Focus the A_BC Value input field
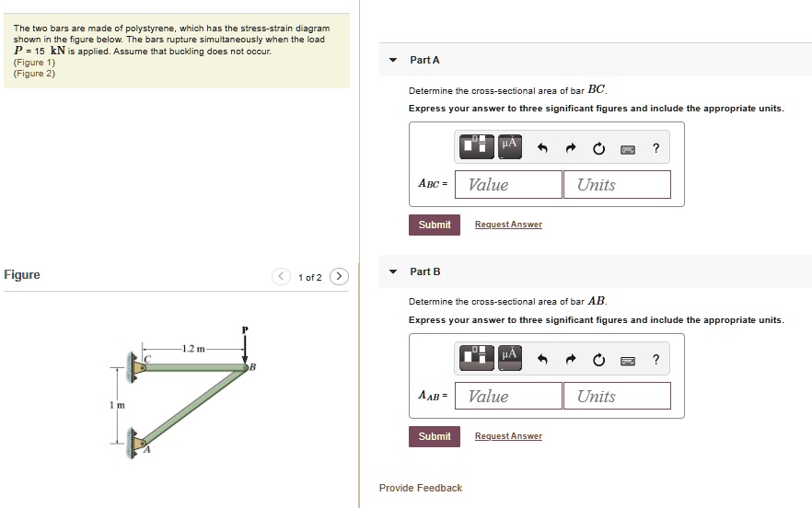Viewport: 812px width, 508px height. [x=508, y=184]
